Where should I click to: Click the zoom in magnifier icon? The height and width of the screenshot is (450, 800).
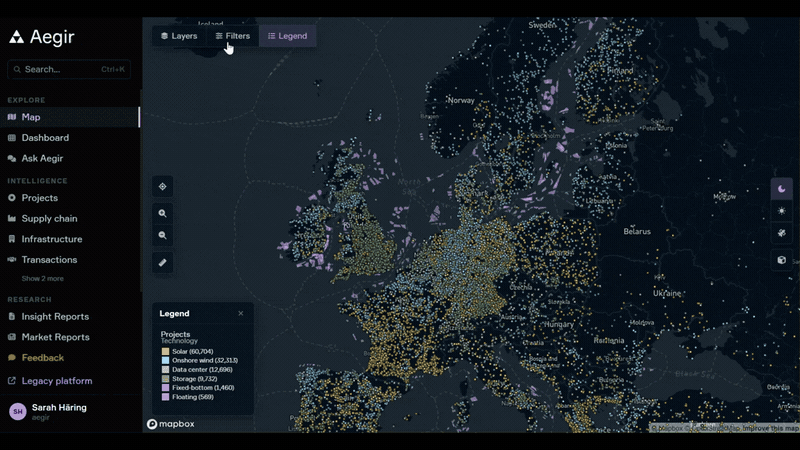point(162,213)
